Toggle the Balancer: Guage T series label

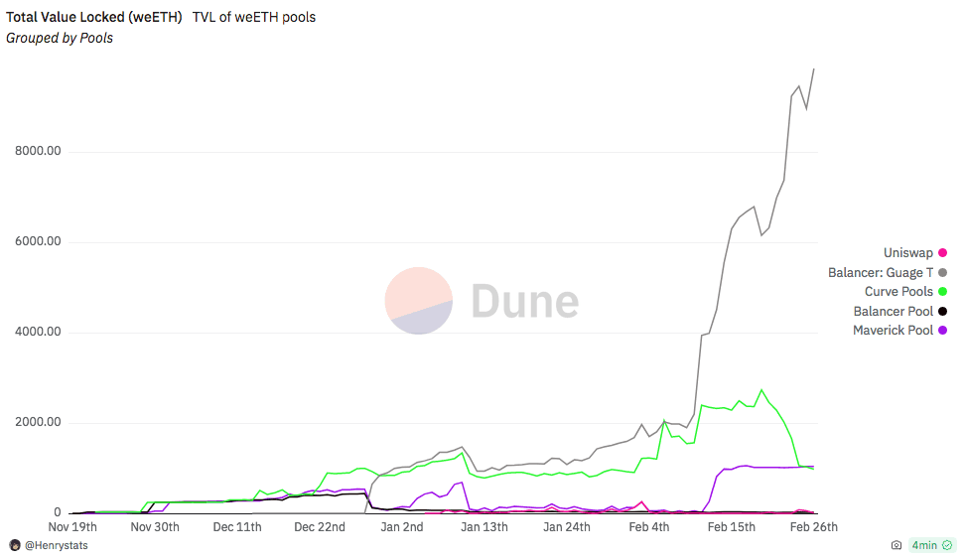click(881, 272)
